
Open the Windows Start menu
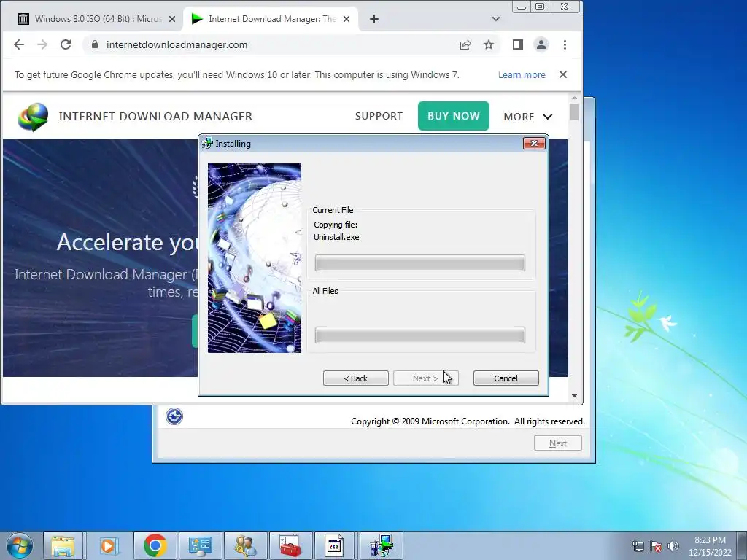20,545
